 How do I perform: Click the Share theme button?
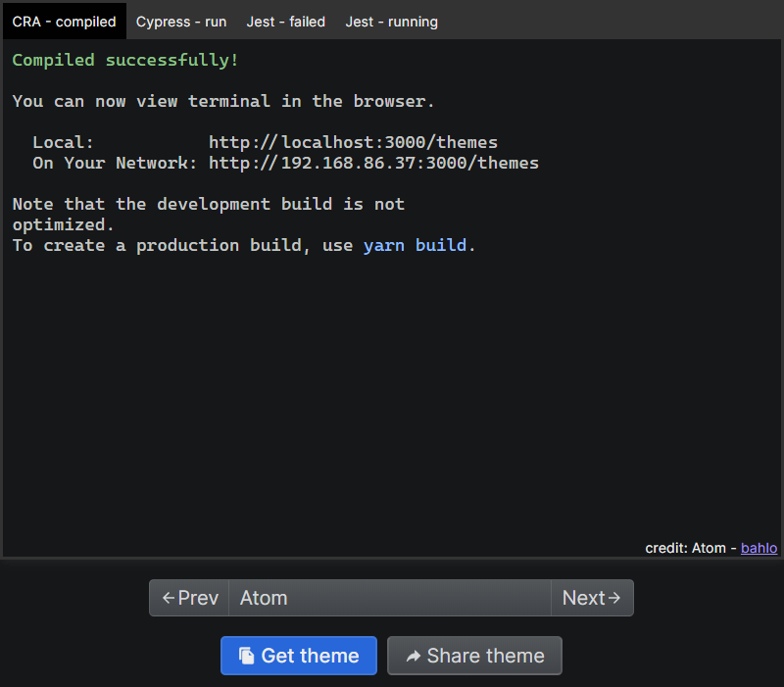[x=474, y=656]
